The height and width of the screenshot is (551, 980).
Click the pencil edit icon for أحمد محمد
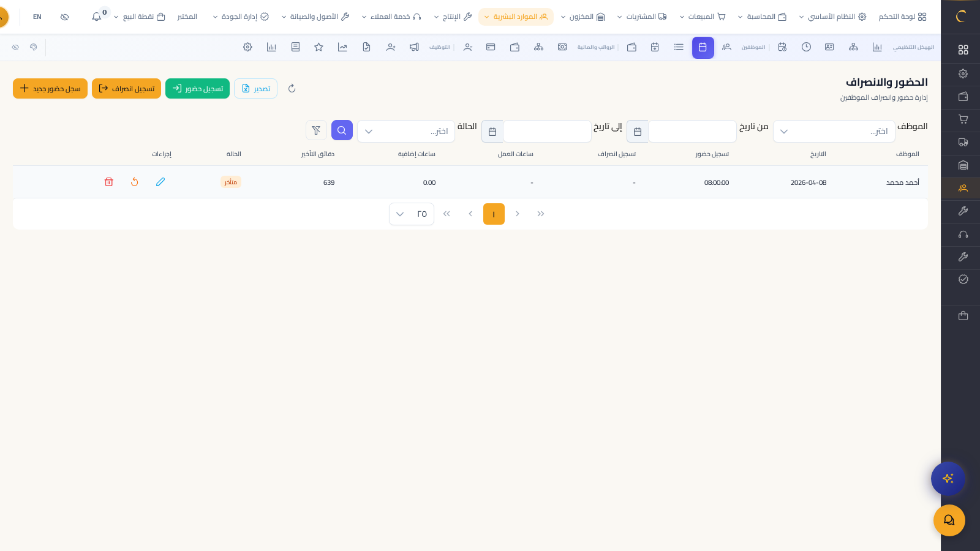[x=160, y=182]
